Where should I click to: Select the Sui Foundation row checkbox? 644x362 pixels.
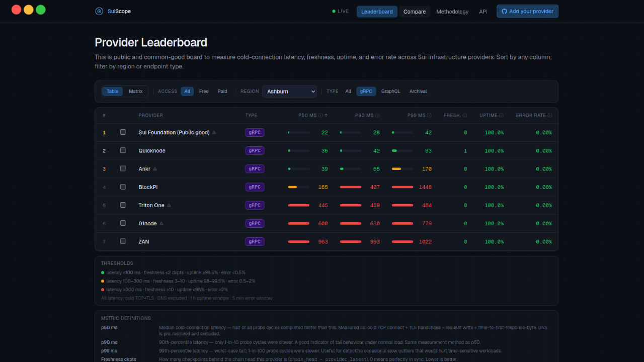(x=123, y=132)
